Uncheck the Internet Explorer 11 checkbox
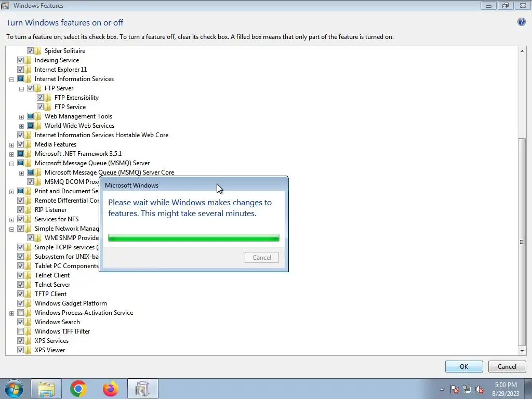532x399 pixels. pos(20,69)
